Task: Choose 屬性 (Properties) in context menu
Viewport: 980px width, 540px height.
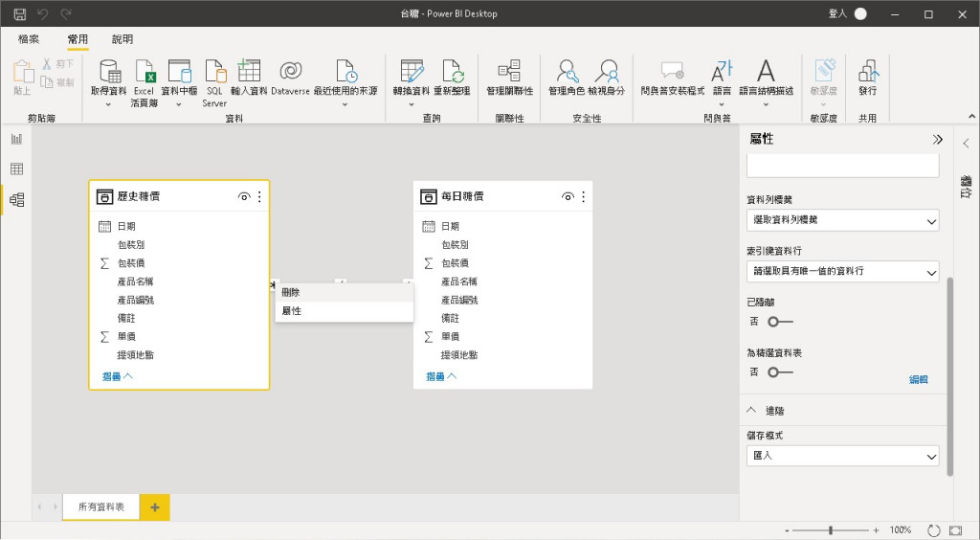Action: (x=345, y=310)
